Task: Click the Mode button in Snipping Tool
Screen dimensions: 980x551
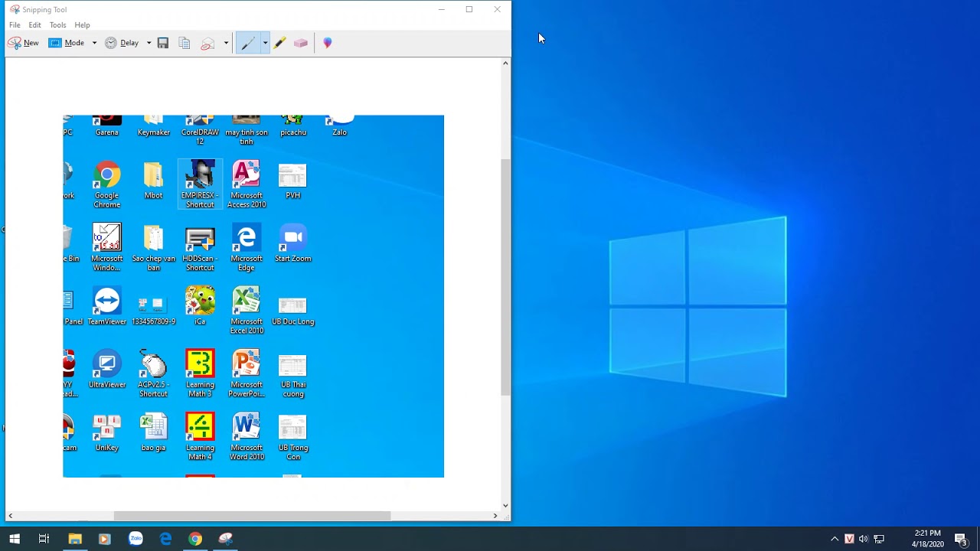Action: click(67, 43)
